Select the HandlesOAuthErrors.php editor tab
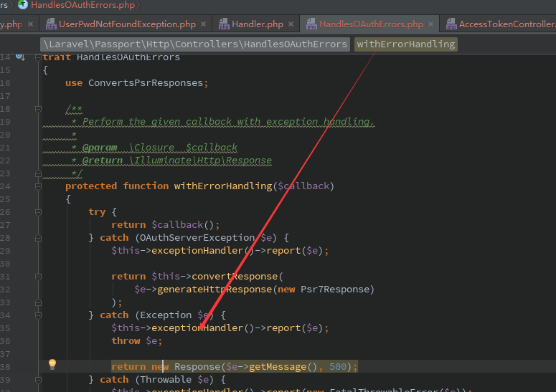Viewport: 556px width, 392px height. [371, 24]
